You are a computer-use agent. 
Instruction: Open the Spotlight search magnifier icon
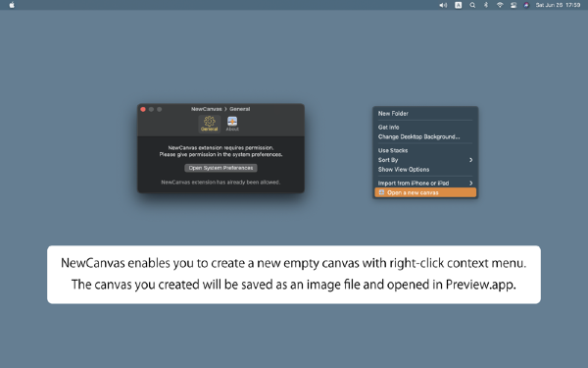pyautogui.click(x=472, y=5)
